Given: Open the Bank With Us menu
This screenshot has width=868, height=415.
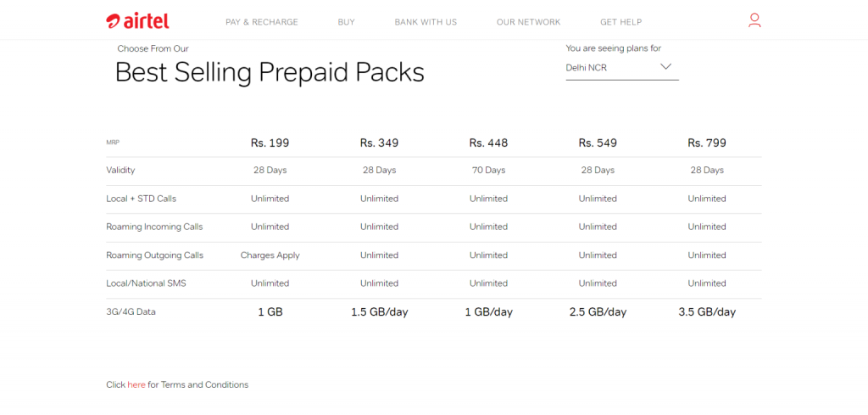Looking at the screenshot, I should coord(426,22).
